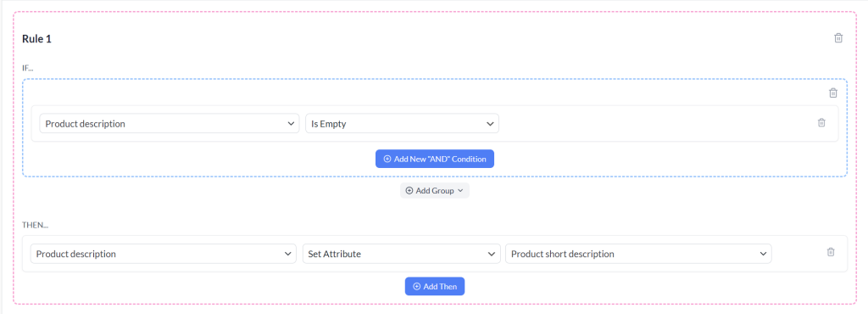Open the THEN Product description dropdown
Image resolution: width=868 pixels, height=314 pixels.
tap(164, 254)
